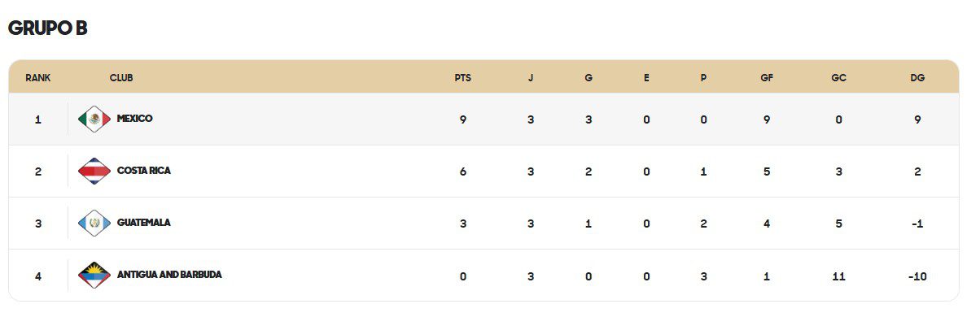Open the COSTA RICA team link
Viewport: 980px width, 330px height.
point(144,171)
